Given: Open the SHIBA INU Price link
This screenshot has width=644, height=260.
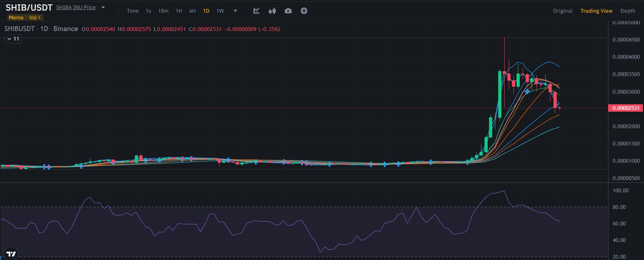Looking at the screenshot, I should click(76, 7).
